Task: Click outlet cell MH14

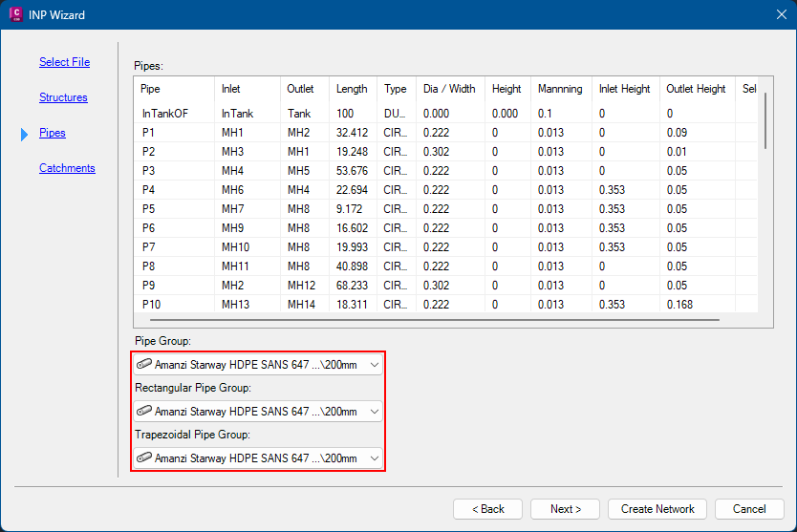Action: pos(301,305)
